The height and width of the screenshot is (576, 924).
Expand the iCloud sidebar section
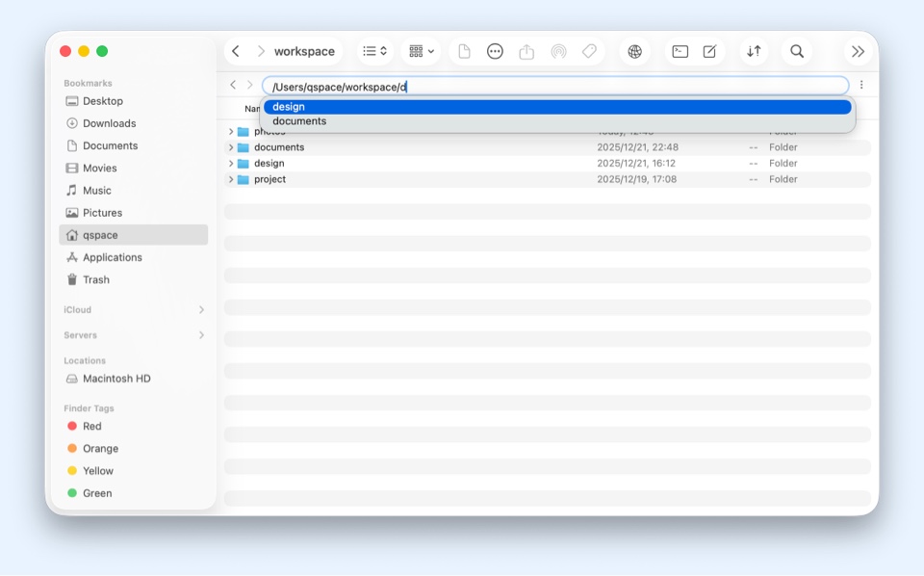point(201,310)
